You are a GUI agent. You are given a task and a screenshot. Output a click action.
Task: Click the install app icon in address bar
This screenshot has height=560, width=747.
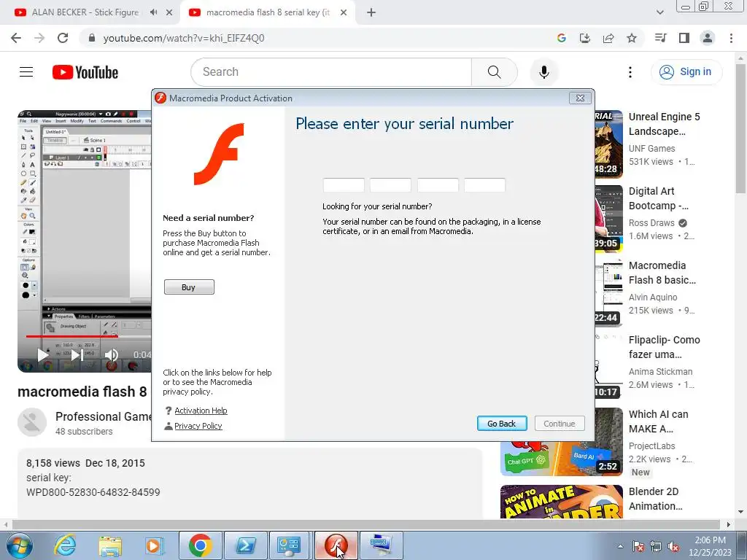pyautogui.click(x=584, y=38)
